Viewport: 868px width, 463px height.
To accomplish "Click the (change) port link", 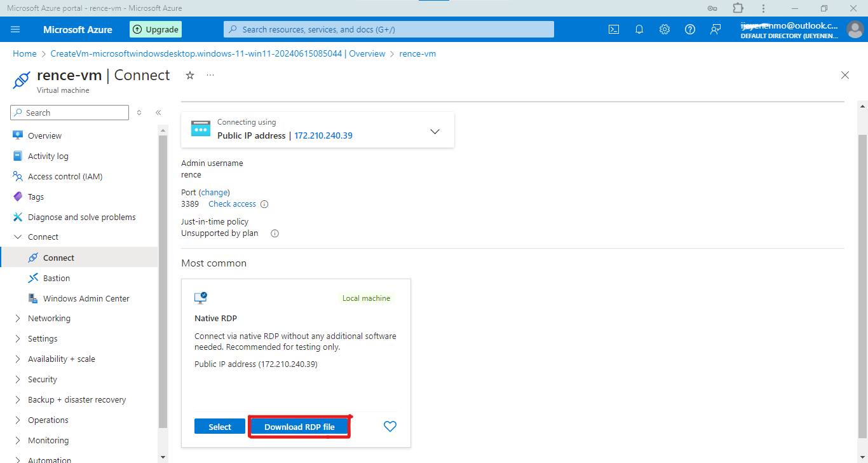I will (214, 192).
